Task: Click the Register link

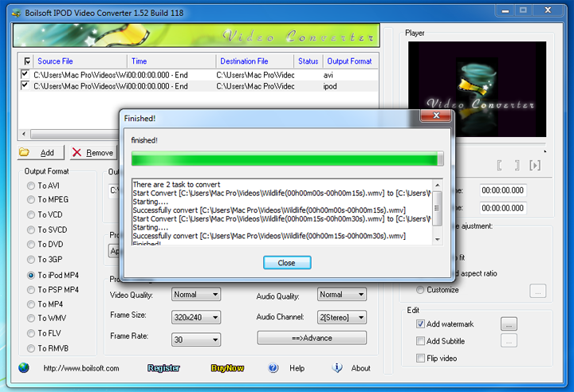Action: tap(163, 368)
